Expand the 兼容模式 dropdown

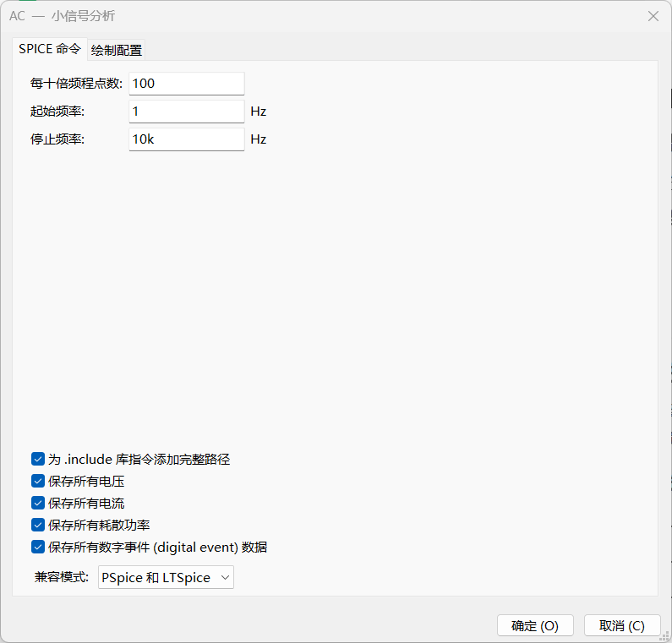(166, 578)
